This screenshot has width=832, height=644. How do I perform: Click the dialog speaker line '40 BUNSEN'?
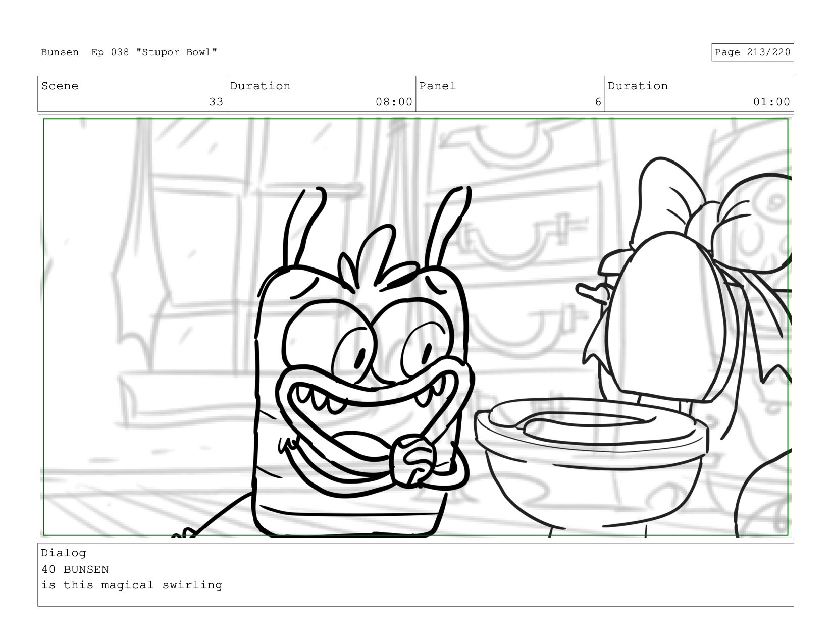pos(75,569)
